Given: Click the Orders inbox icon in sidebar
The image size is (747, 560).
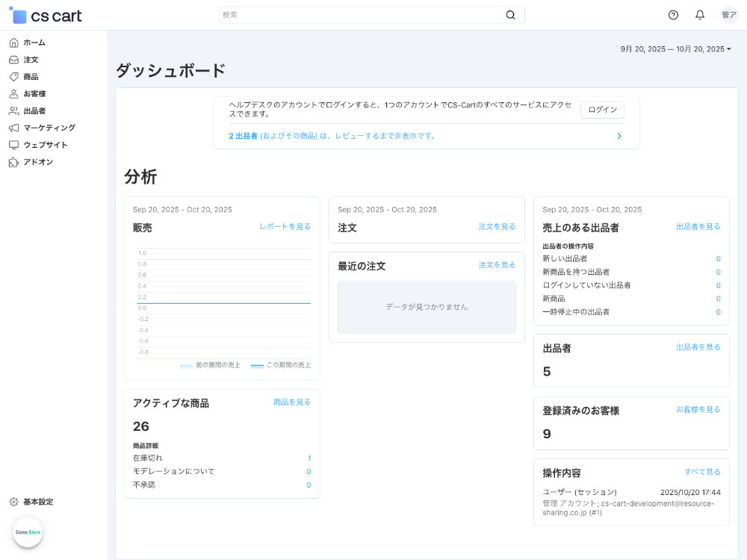Looking at the screenshot, I should point(13,60).
